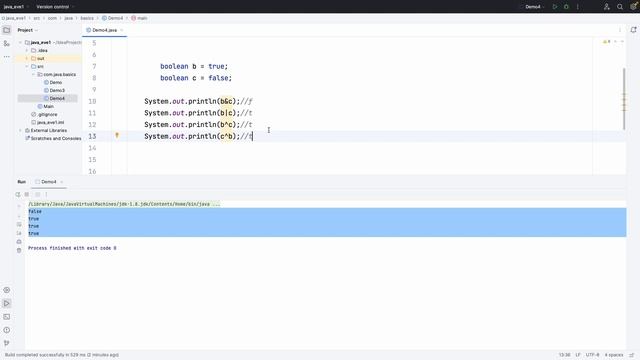This screenshot has height=360, width=640.
Task: Click the UTF-8 encoding widget
Action: click(x=593, y=355)
